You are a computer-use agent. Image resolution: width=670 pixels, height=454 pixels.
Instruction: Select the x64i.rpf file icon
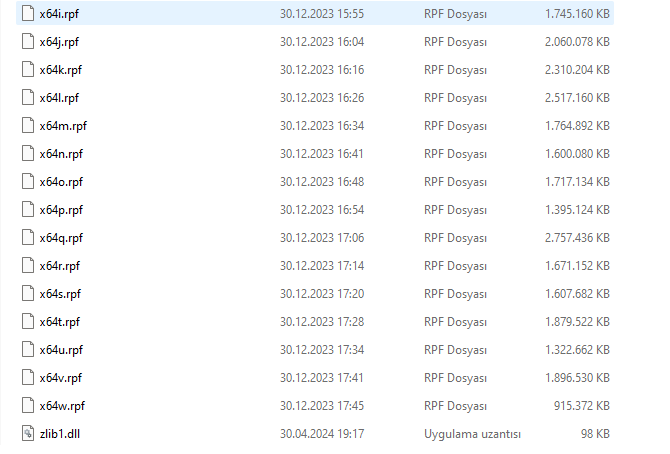[x=28, y=14]
